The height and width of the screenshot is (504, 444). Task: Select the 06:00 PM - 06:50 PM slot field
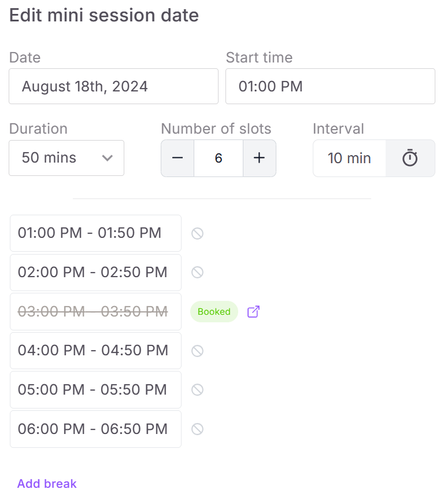(x=95, y=429)
